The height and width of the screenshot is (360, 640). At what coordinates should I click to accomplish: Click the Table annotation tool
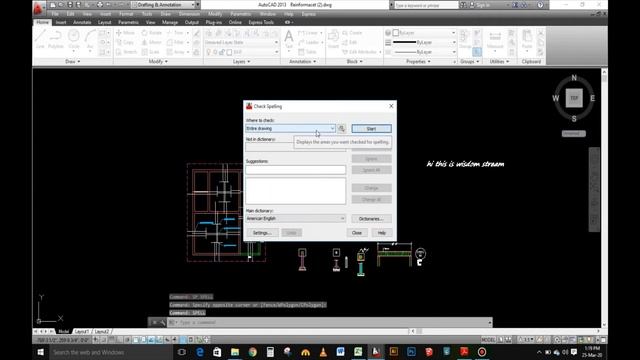[x=307, y=52]
